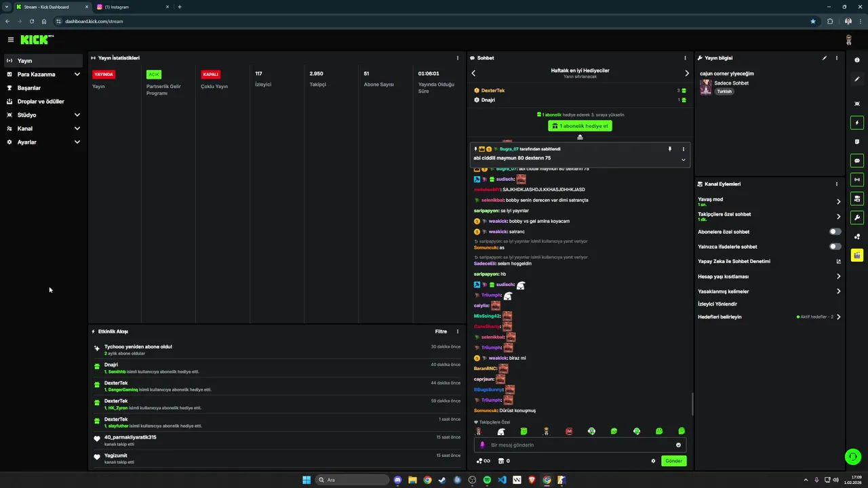Viewport: 868px width, 488px height.
Task: Open the green headset support bubble
Action: [853, 457]
